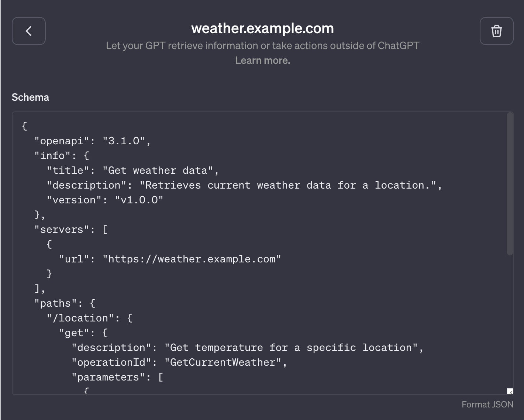Place cursor on the "parameters" line
The width and height of the screenshot is (524, 420).
tap(117, 377)
